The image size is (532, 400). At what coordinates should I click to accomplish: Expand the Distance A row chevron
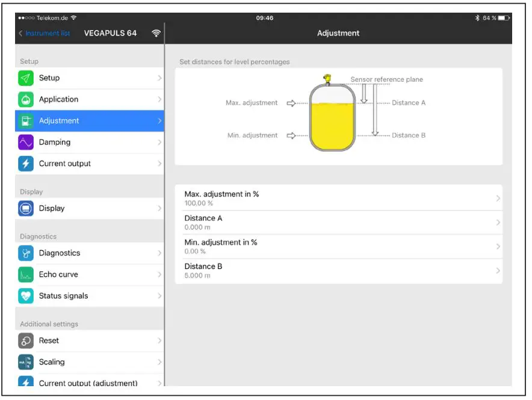[x=498, y=223]
